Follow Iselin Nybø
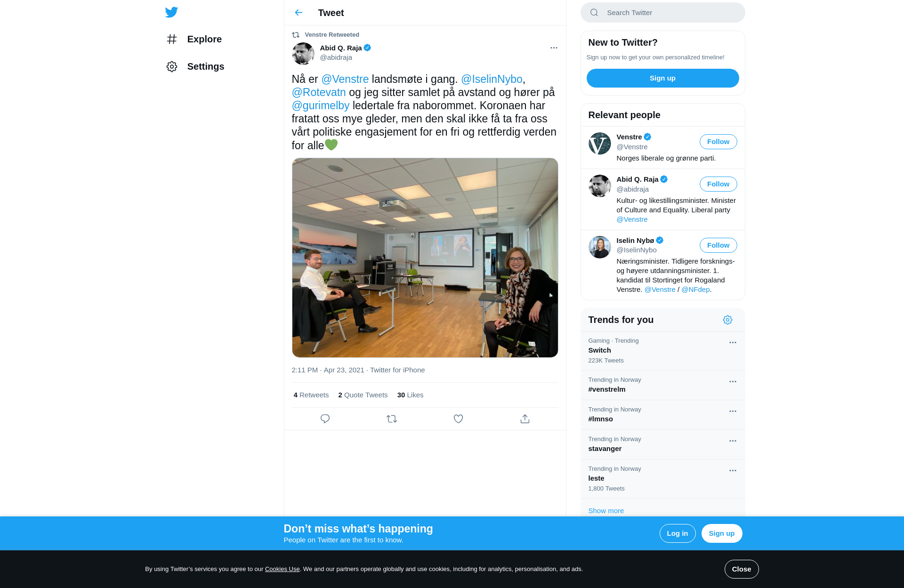 (718, 245)
